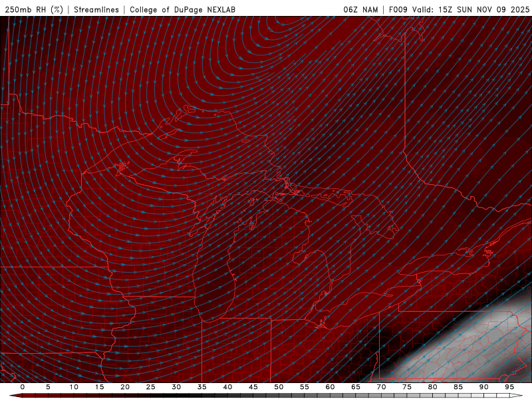Click the colorbar label '35'
The height and width of the screenshot is (399, 532).
point(202,387)
